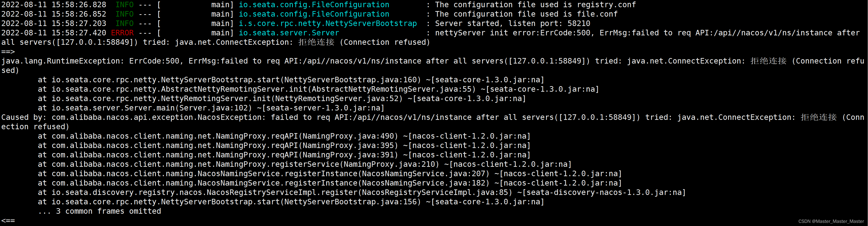Select INFO on the registry.conf log line
This screenshot has height=226, width=868.
(125, 5)
